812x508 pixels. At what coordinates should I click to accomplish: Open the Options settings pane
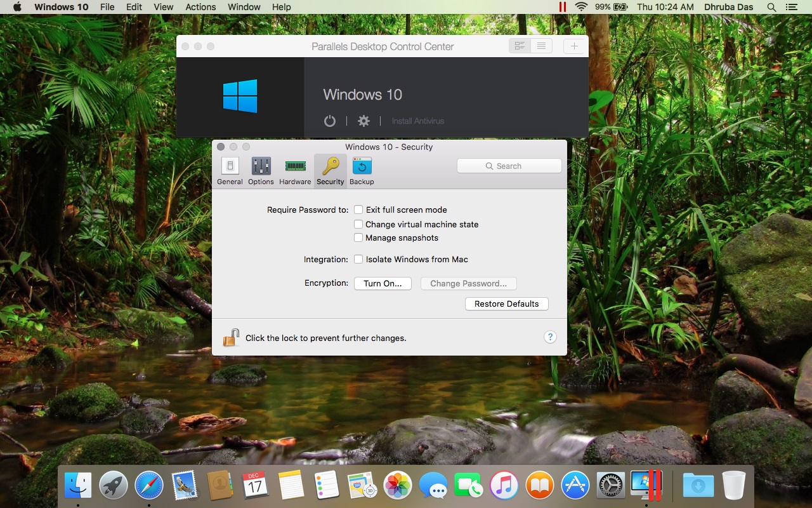[261, 171]
